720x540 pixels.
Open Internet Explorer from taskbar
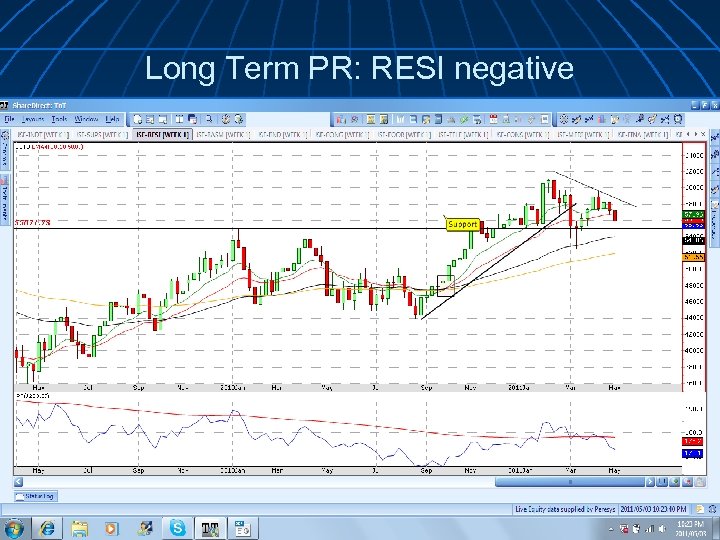(x=47, y=529)
